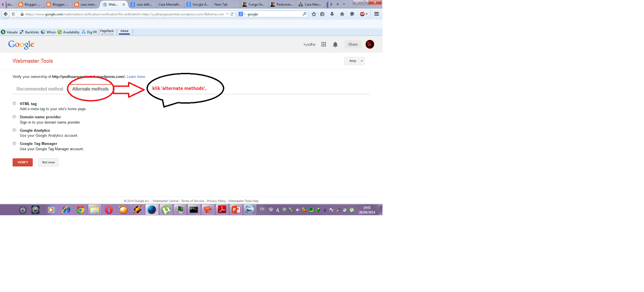Click the search magnifier icon in search box
644x292 pixels.
click(305, 14)
